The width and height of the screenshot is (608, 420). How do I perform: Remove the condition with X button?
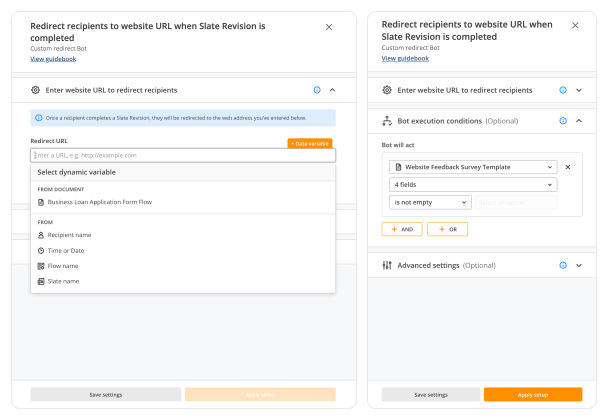click(568, 167)
